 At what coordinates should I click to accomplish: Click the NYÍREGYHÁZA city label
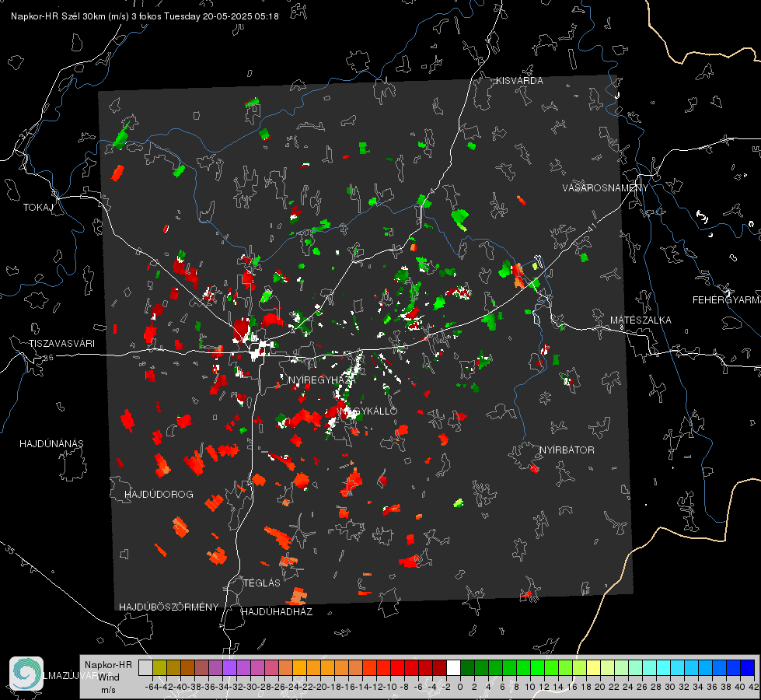click(323, 380)
